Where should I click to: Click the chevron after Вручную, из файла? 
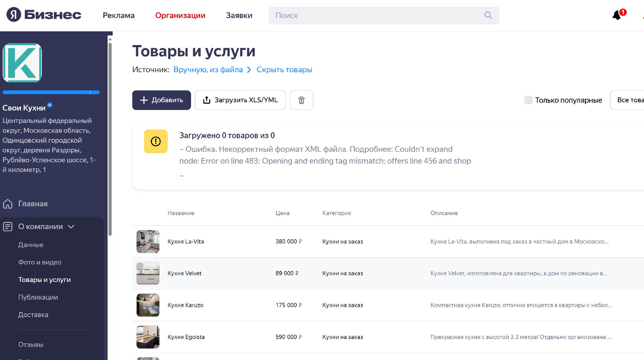[249, 70]
